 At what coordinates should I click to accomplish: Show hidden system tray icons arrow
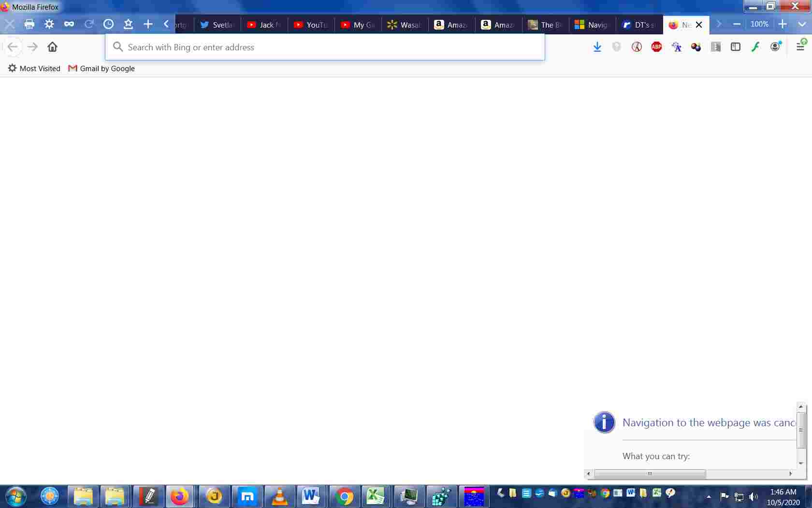pyautogui.click(x=709, y=496)
